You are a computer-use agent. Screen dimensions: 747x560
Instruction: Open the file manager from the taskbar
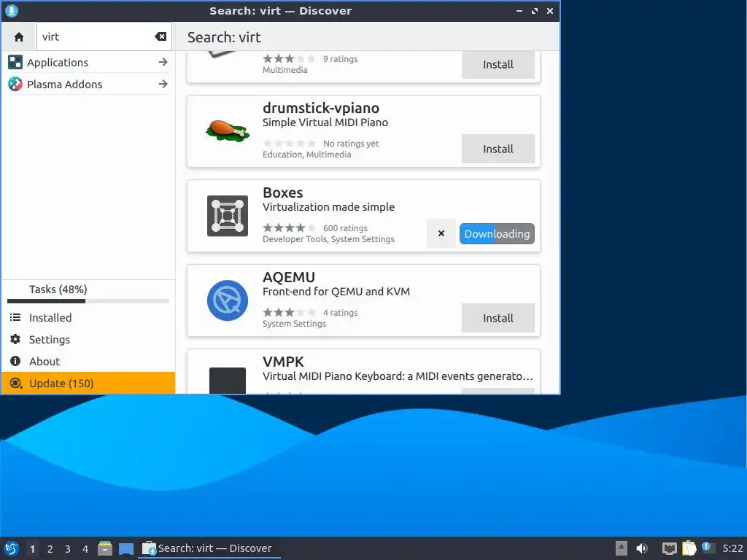coord(105,548)
